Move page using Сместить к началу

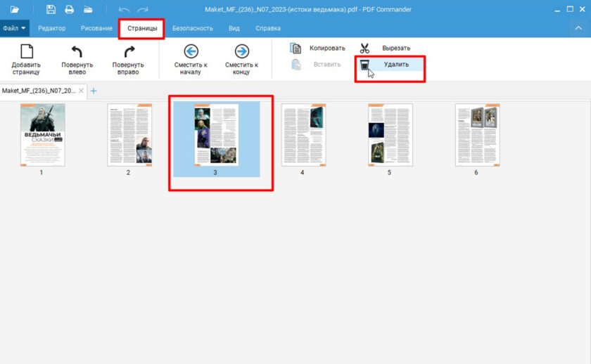tap(191, 60)
